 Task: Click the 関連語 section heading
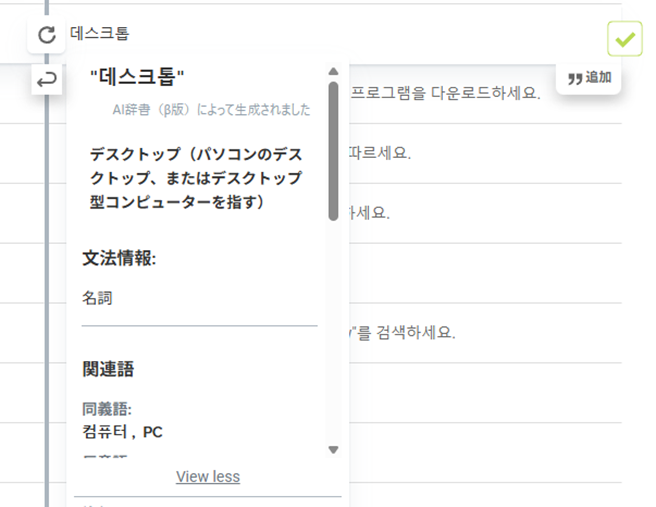pyautogui.click(x=108, y=370)
